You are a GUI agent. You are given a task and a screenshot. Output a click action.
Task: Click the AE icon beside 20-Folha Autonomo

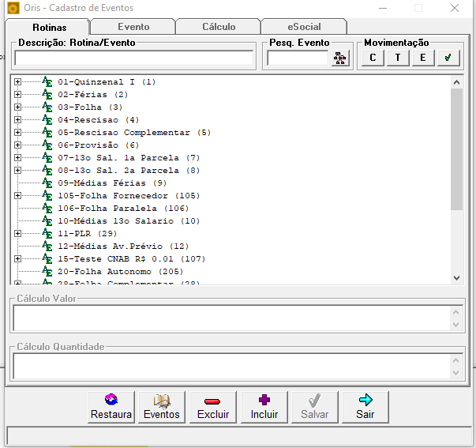tap(47, 272)
